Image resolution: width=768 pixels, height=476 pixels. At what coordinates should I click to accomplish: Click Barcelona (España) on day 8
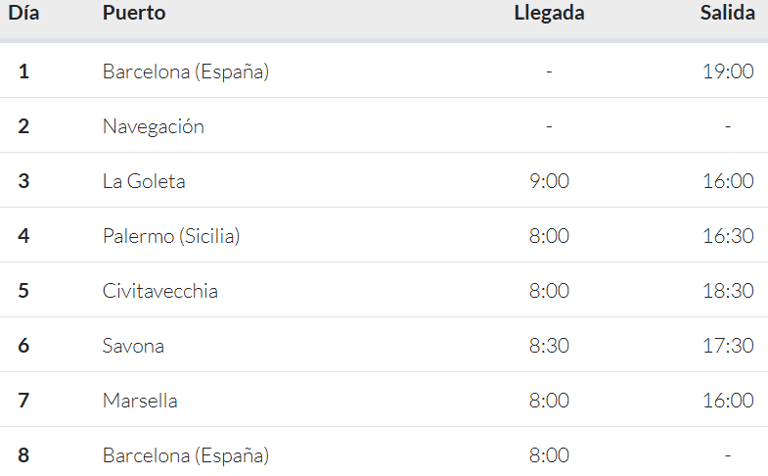(186, 455)
